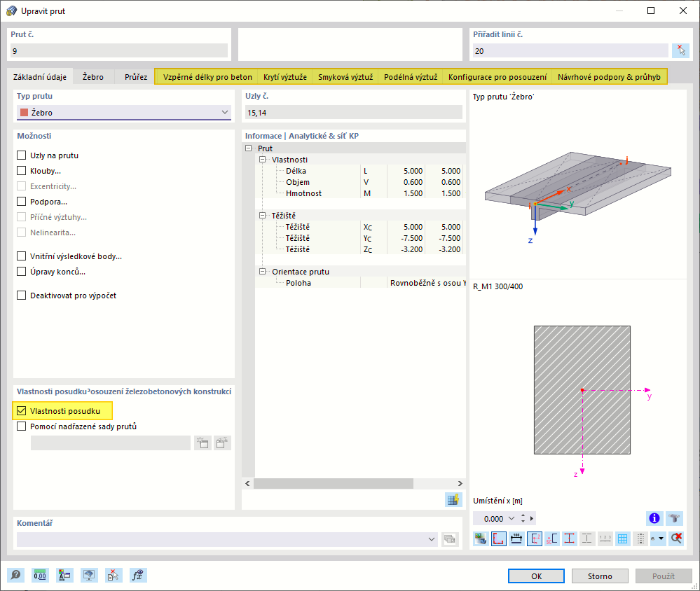Select the Poloha row in the tree
This screenshot has height=591, width=700.
click(360, 282)
